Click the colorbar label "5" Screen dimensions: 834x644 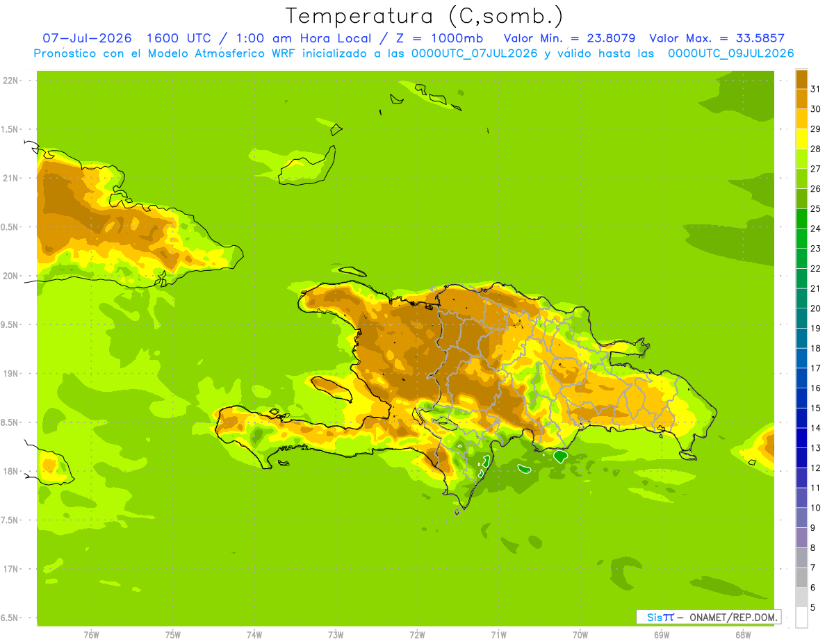tap(813, 608)
